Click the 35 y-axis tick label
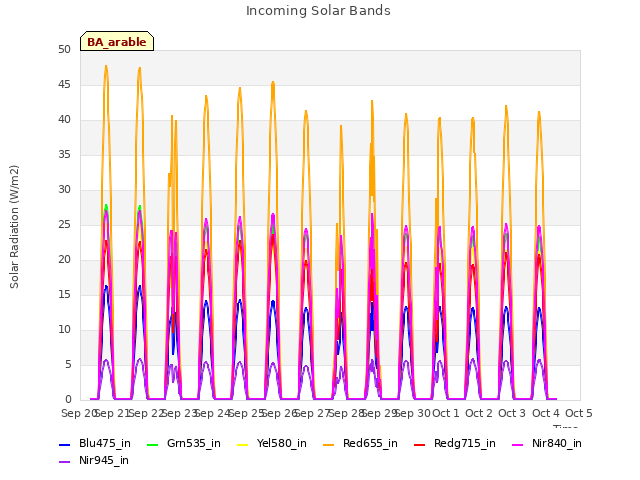Image resolution: width=640 pixels, height=480 pixels. point(64,155)
